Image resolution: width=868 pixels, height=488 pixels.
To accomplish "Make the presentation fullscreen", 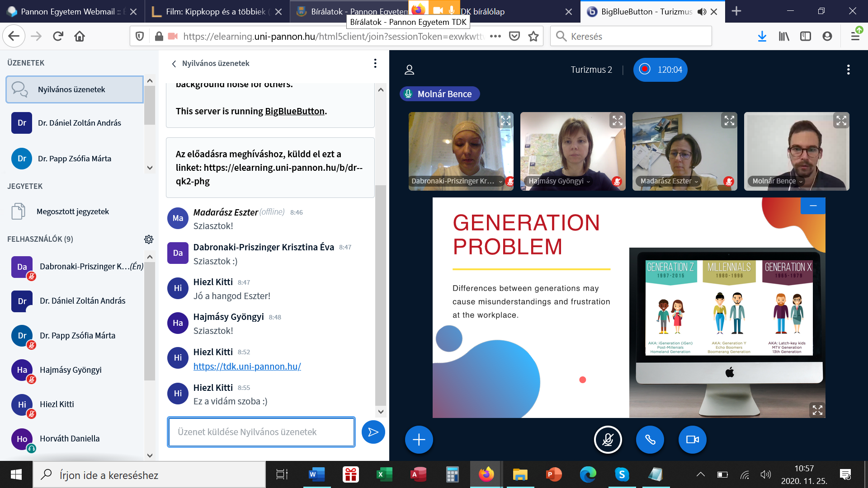I will [817, 410].
